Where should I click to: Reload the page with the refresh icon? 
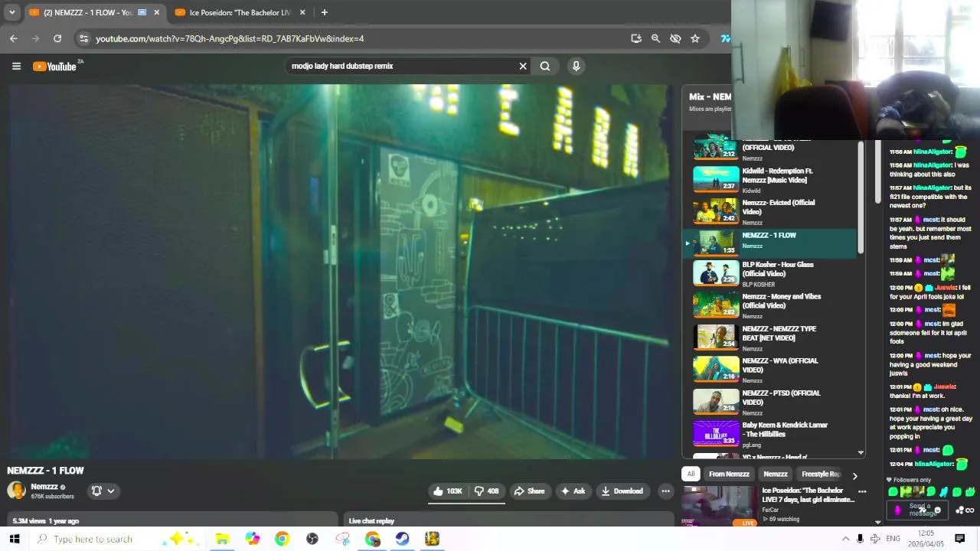57,38
